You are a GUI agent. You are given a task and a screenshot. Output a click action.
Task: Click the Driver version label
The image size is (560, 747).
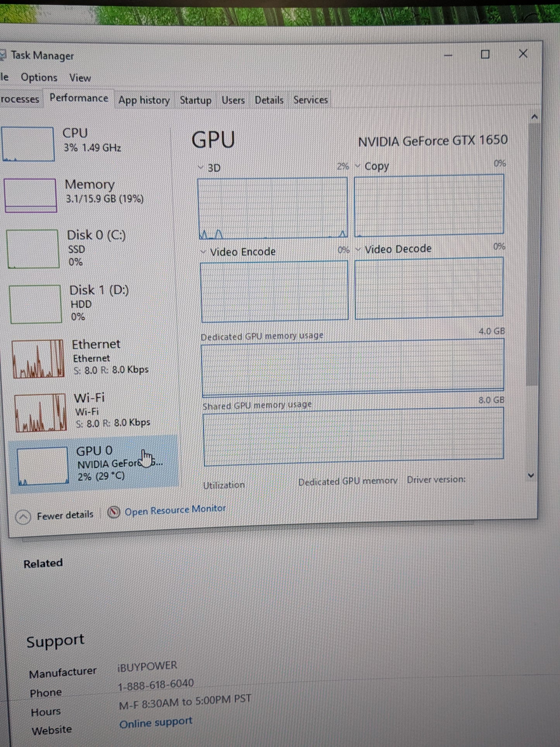(x=436, y=480)
